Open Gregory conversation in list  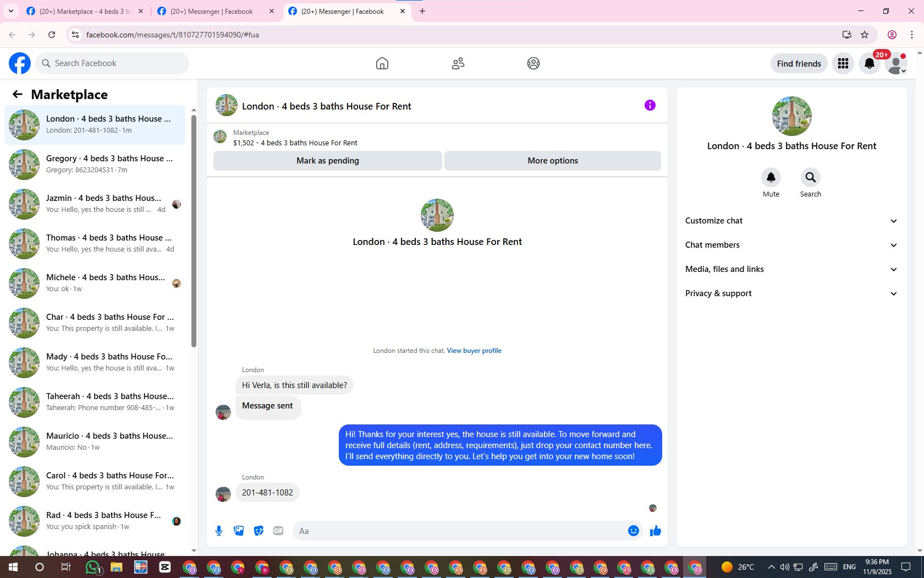(x=95, y=164)
